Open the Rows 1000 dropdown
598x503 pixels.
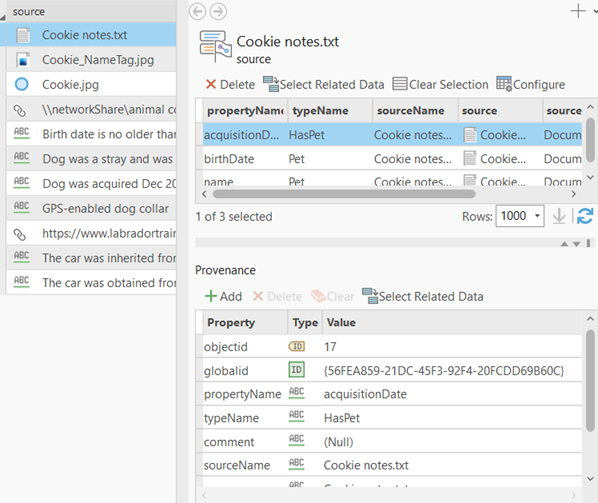click(537, 216)
